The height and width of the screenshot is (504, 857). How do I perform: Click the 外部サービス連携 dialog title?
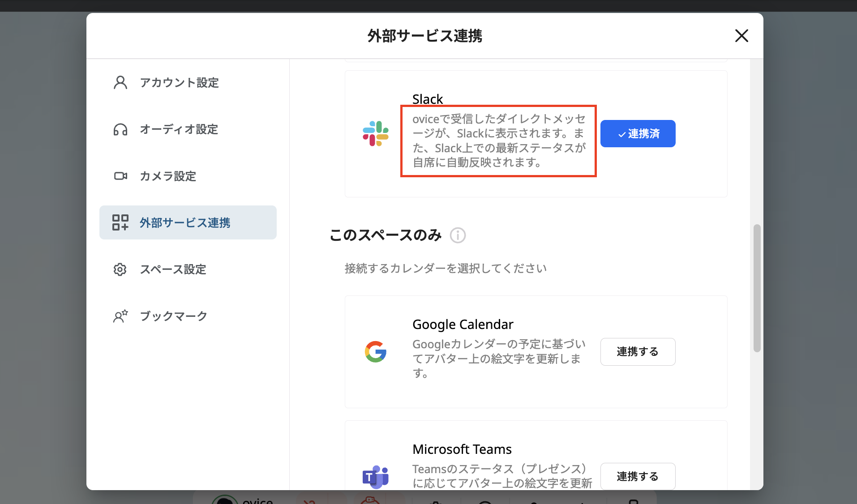point(424,36)
